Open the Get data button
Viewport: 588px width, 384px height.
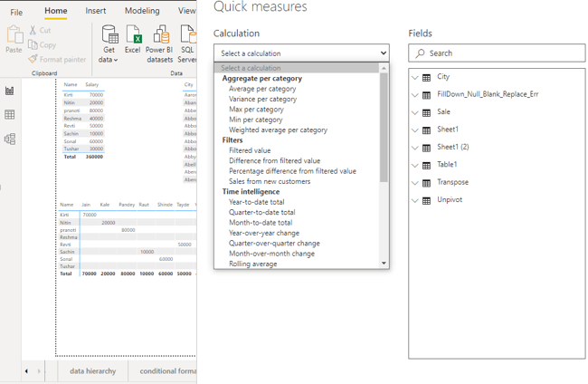(x=109, y=43)
